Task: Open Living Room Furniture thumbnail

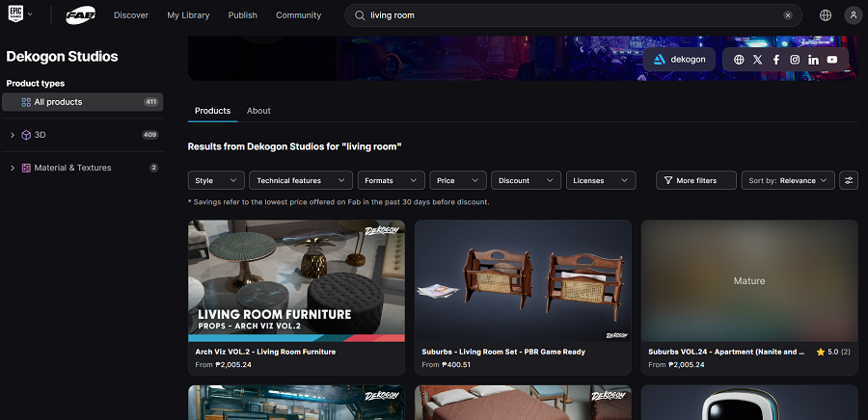Action: pyautogui.click(x=296, y=280)
